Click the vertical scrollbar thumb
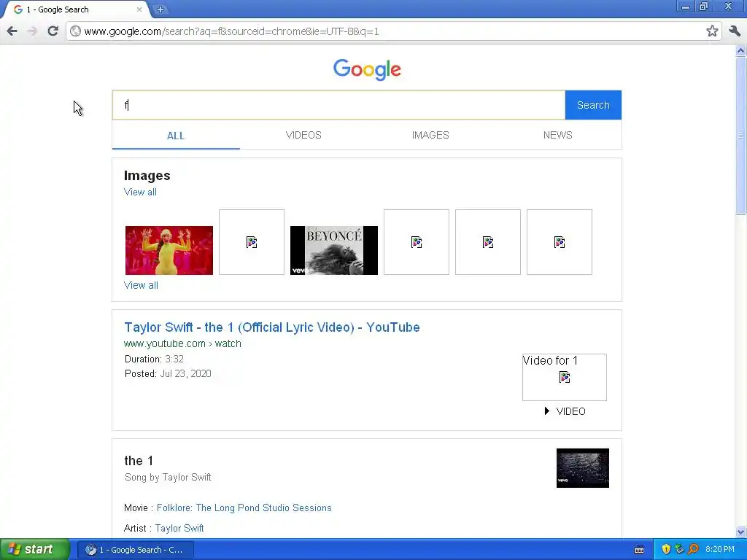Image resolution: width=747 pixels, height=560 pixels. [741, 135]
